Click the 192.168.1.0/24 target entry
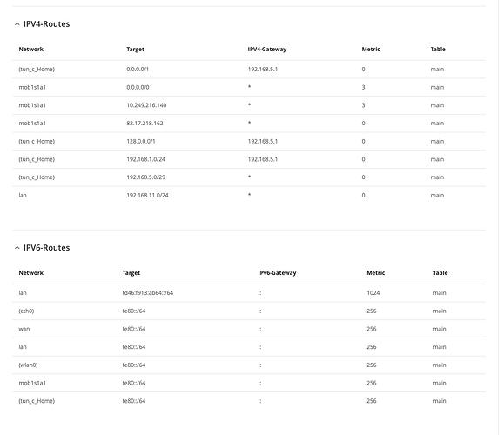The height and width of the screenshot is (435, 504). tap(145, 159)
